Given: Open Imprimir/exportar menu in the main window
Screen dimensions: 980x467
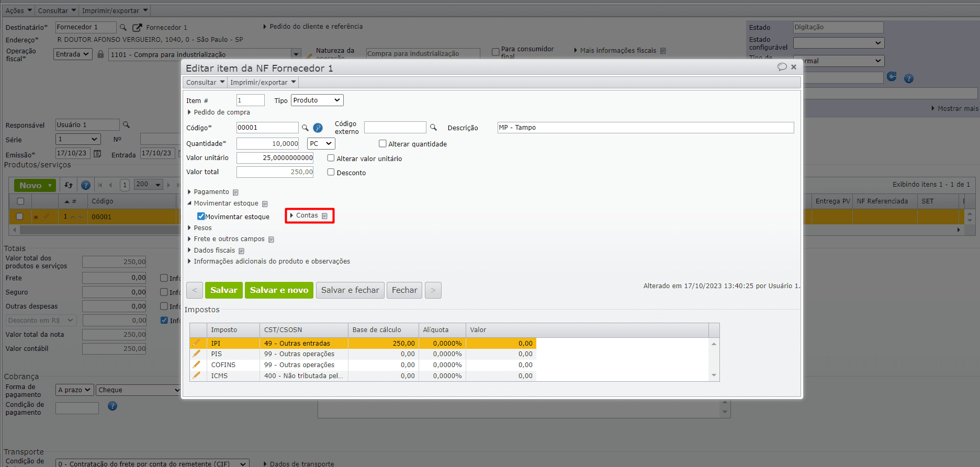Looking at the screenshot, I should pyautogui.click(x=115, y=10).
